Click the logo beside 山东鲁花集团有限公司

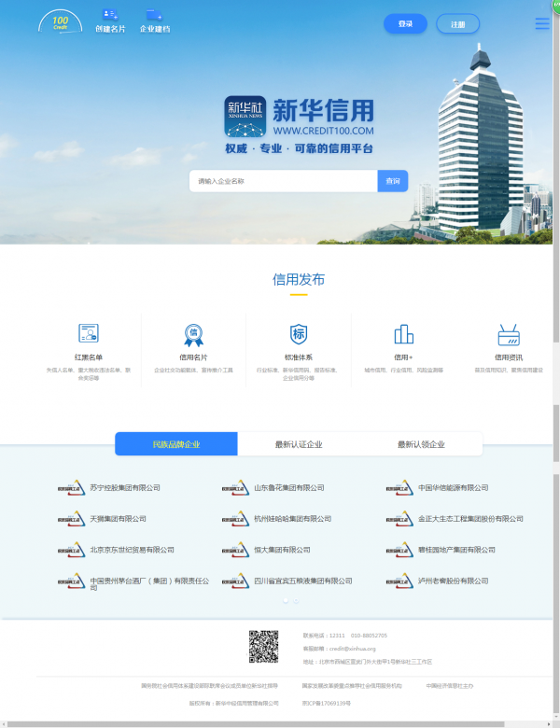[x=235, y=488]
